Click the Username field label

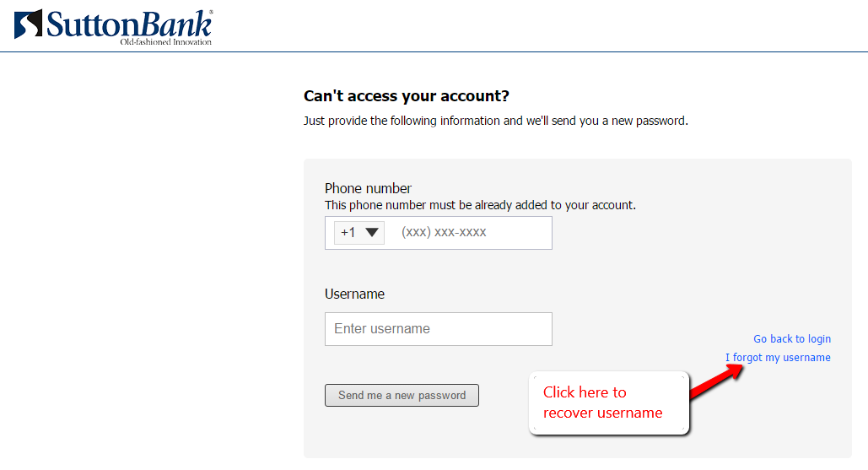coord(354,294)
